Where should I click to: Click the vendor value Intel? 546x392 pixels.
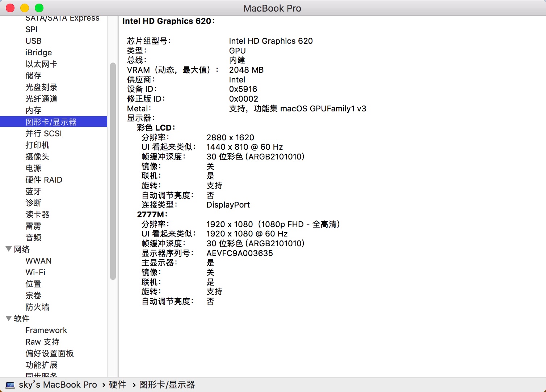pos(237,80)
